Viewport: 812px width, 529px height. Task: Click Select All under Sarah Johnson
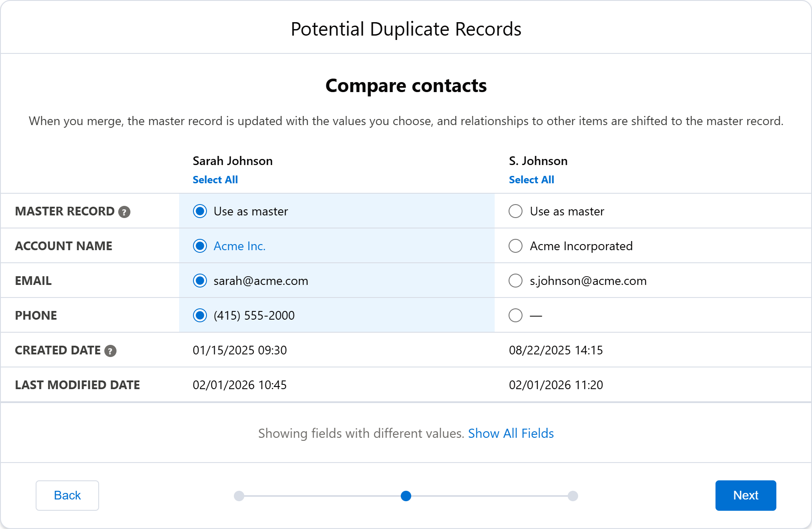[215, 179]
